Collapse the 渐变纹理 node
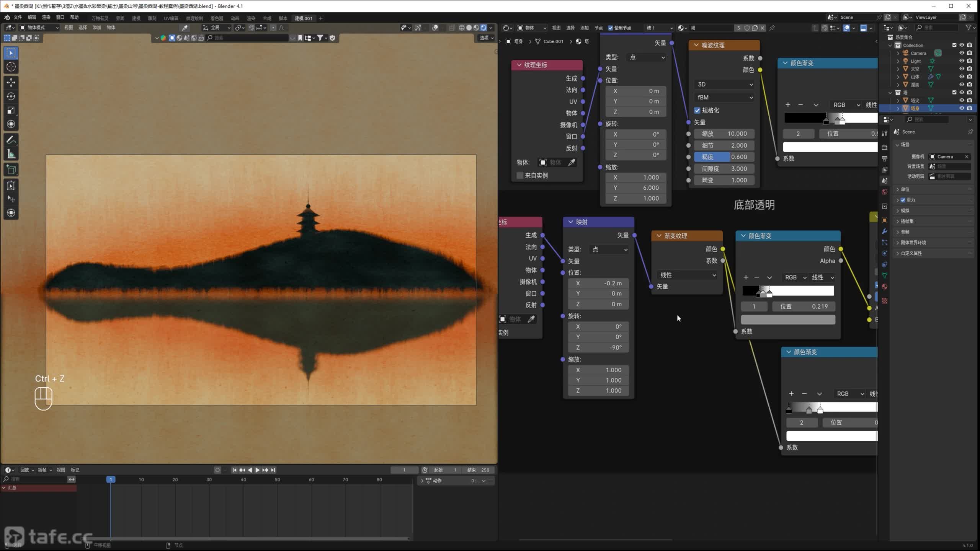 pos(659,236)
